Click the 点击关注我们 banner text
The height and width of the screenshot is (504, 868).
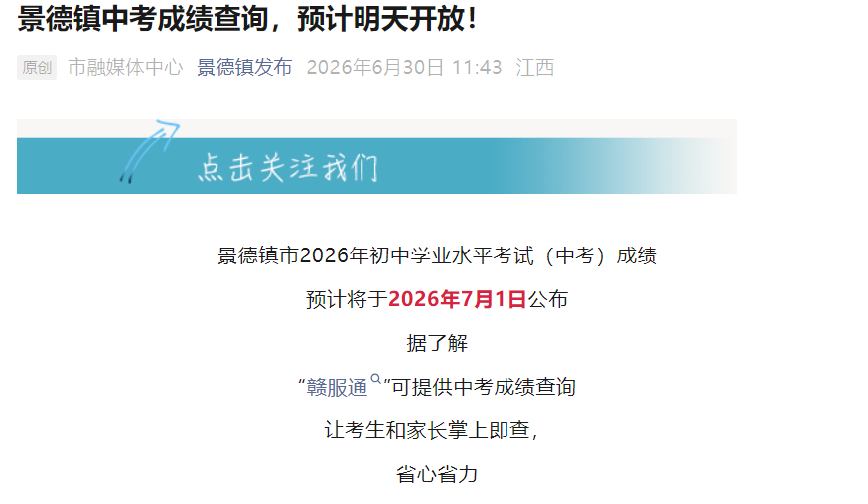(x=288, y=167)
